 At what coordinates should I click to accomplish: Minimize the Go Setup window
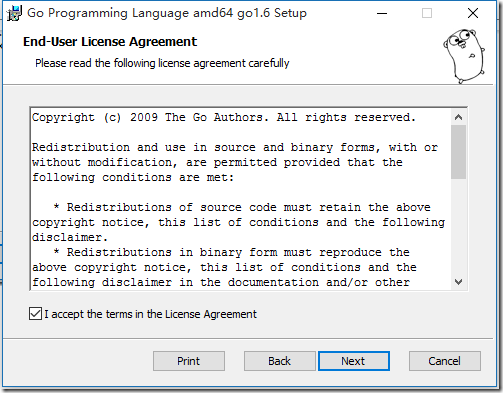point(382,13)
